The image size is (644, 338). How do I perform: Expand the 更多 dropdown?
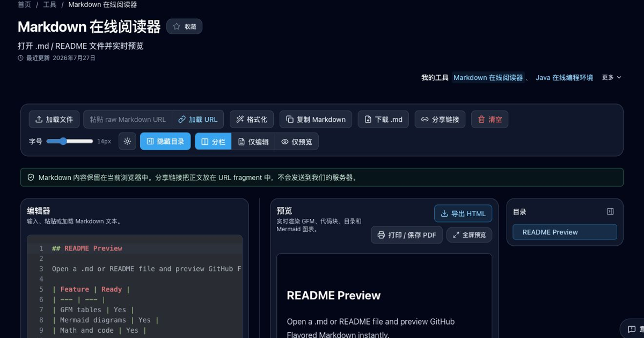click(x=612, y=77)
